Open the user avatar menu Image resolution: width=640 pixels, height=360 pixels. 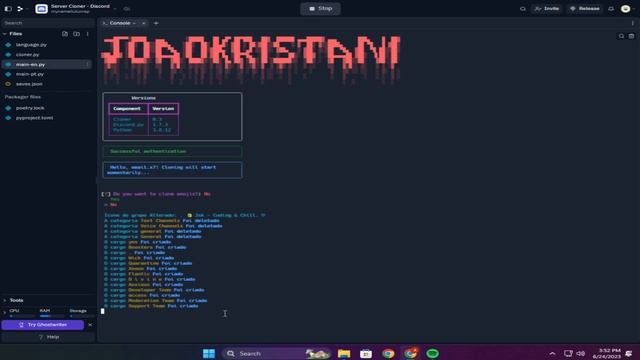625,9
